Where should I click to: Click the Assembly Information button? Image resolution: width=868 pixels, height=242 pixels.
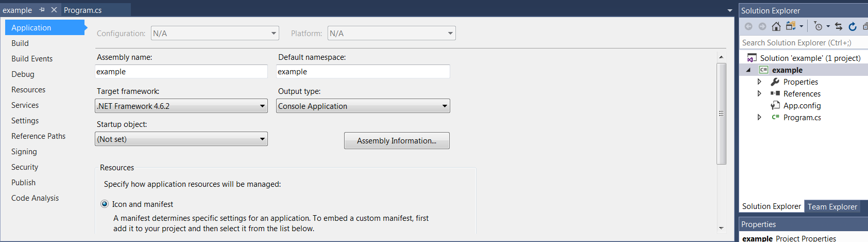[x=397, y=140]
